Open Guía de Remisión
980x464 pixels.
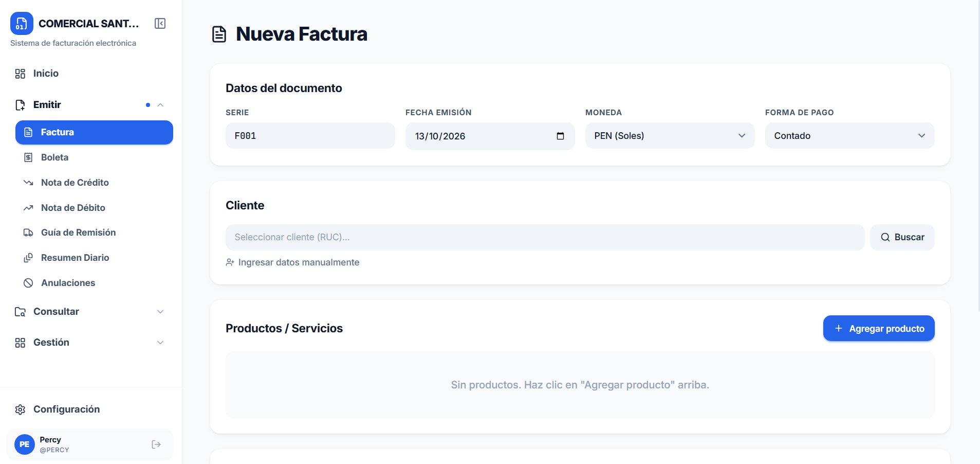click(x=94, y=233)
